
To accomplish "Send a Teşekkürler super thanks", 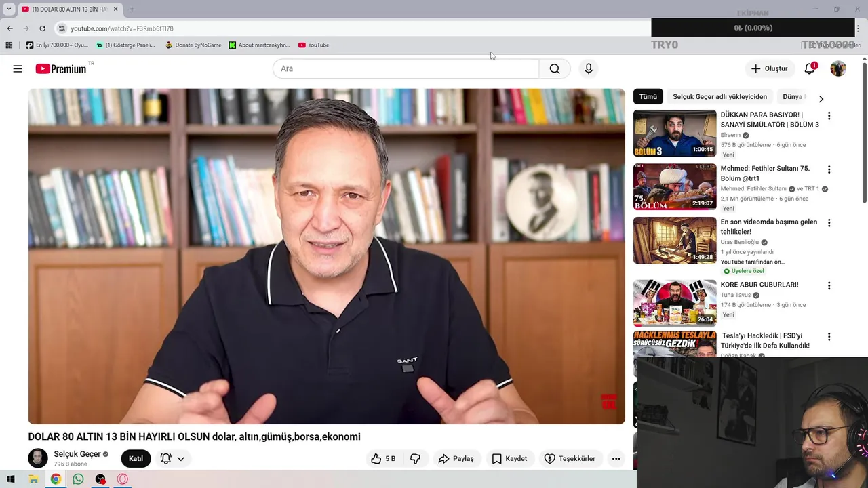I will [x=570, y=459].
